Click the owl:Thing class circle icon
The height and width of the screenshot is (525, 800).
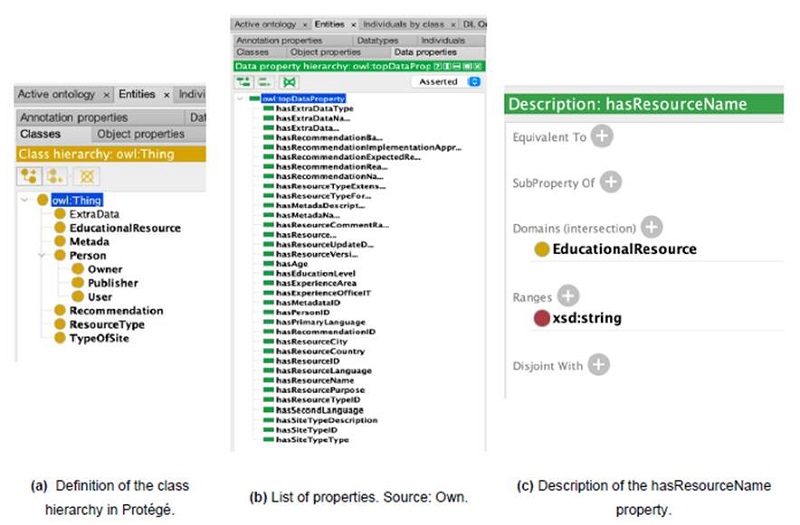pos(43,200)
